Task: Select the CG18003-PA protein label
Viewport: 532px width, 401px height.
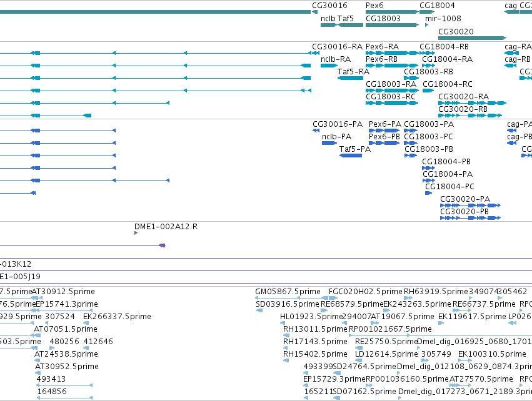Action: [429, 124]
